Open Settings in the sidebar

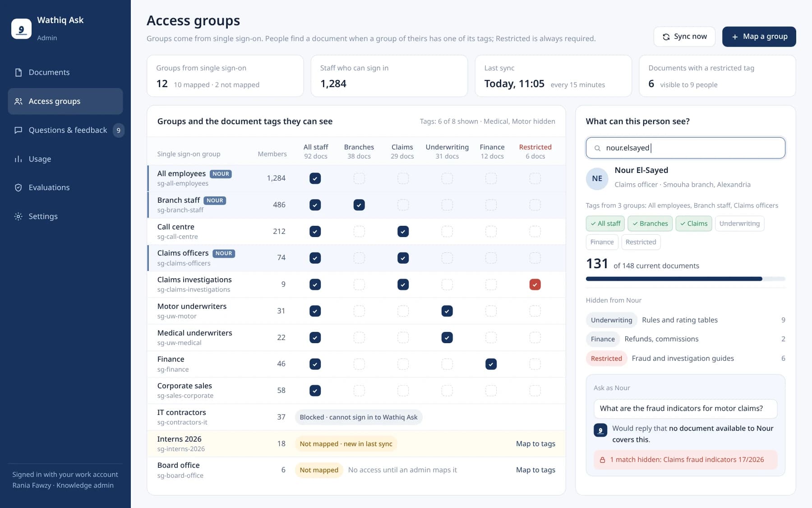[x=65, y=216]
